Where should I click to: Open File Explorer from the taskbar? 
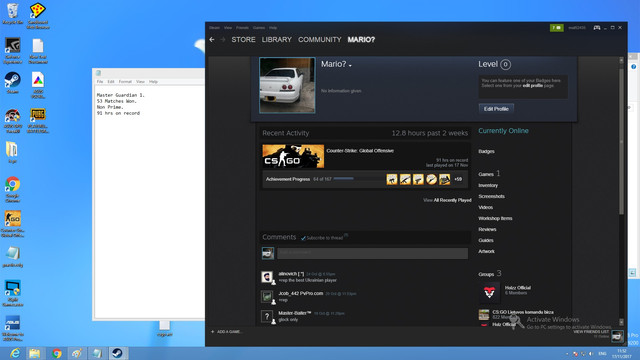tap(35, 353)
